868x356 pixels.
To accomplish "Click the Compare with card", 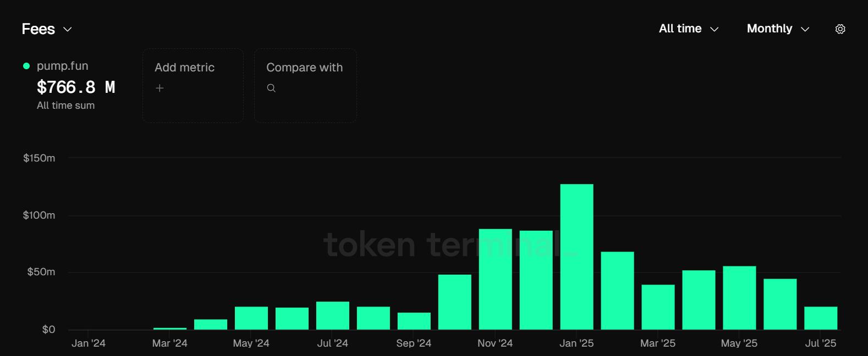I will point(305,85).
